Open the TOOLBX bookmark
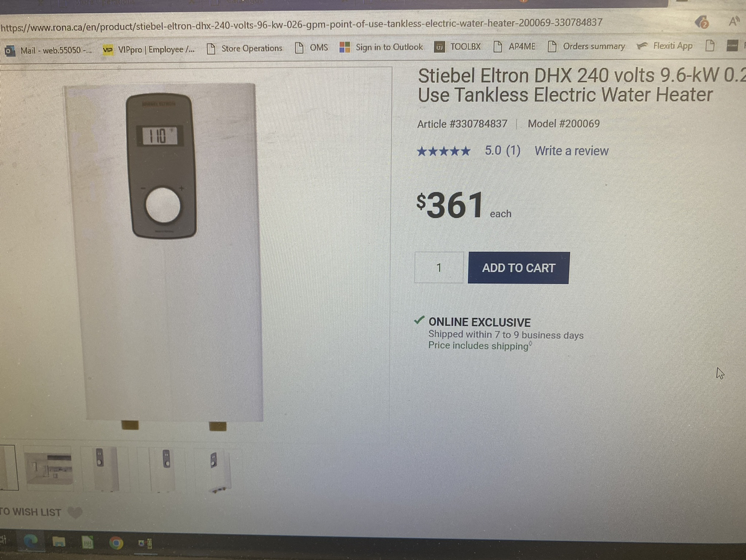 tap(458, 46)
